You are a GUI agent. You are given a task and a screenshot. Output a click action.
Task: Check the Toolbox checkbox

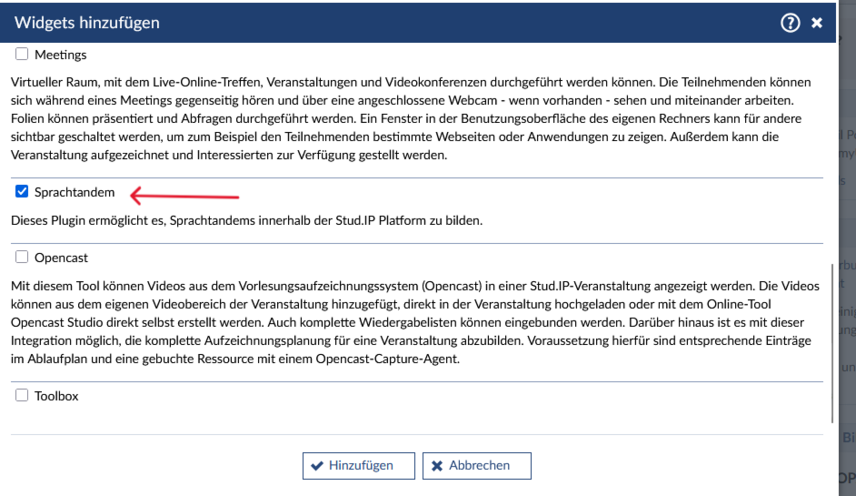22,396
